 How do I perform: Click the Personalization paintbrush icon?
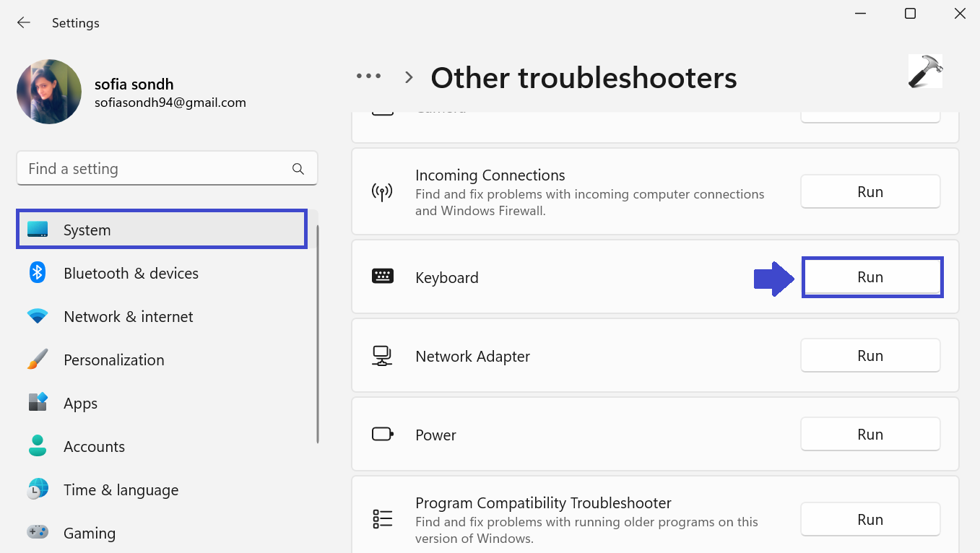[38, 360]
